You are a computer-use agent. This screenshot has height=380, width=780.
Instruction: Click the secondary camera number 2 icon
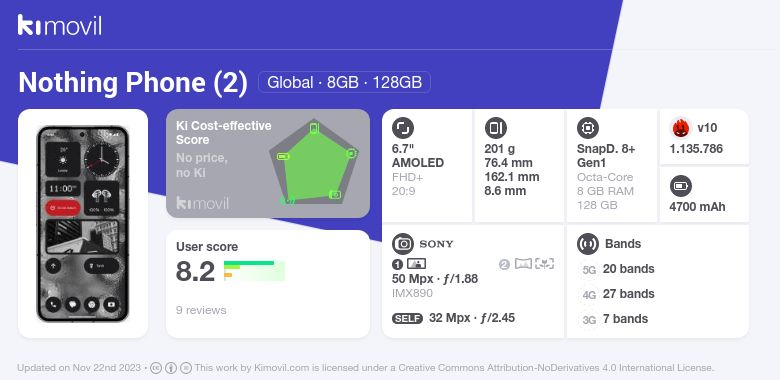[x=504, y=264]
